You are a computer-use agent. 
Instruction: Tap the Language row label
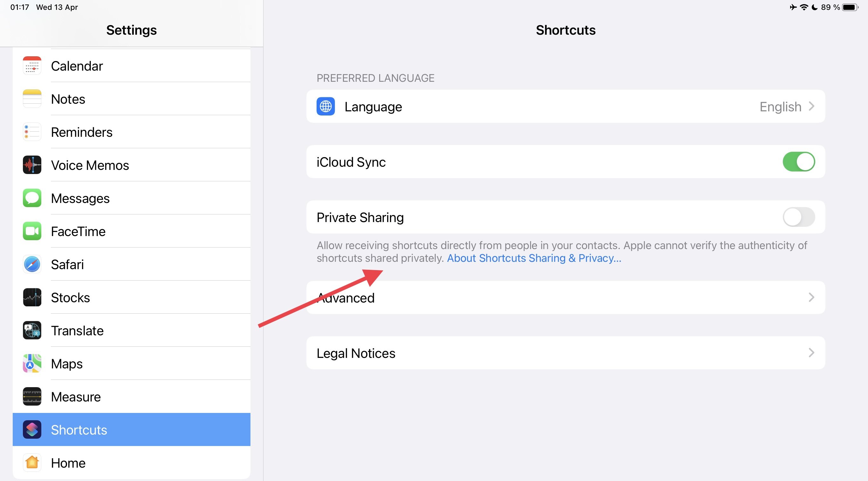click(x=373, y=107)
